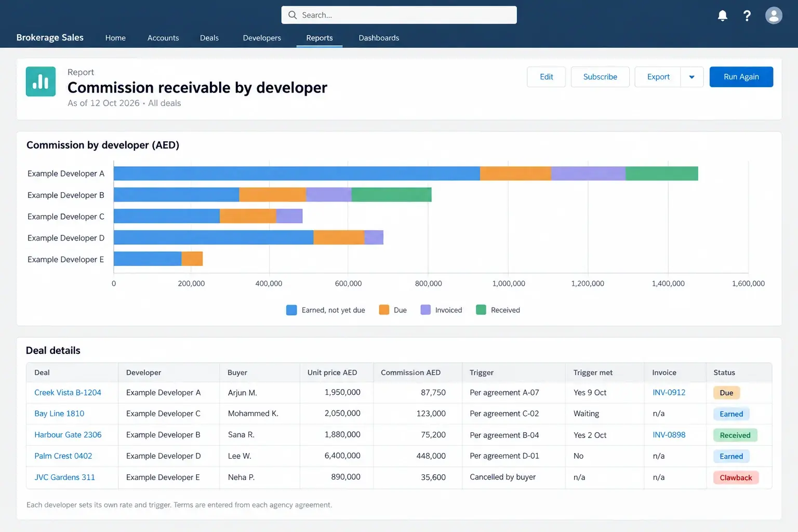This screenshot has height=532, width=798.
Task: Click Example Developer D's blue bar segment
Action: (214, 237)
